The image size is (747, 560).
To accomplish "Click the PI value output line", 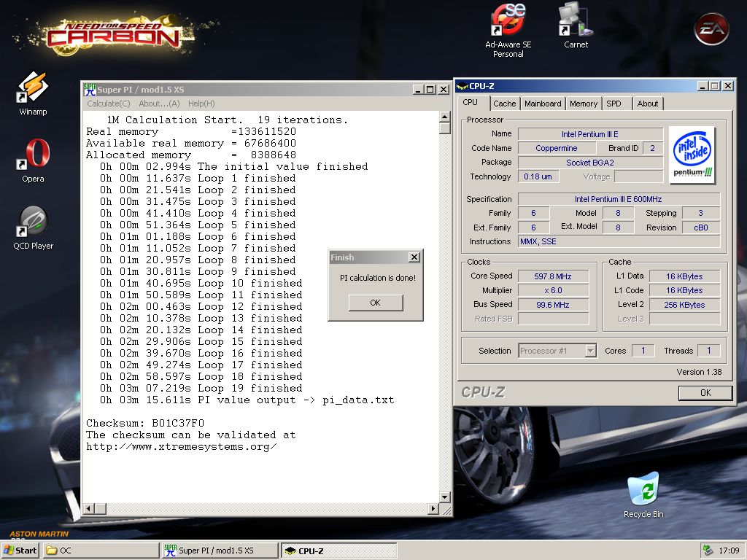I will [247, 400].
